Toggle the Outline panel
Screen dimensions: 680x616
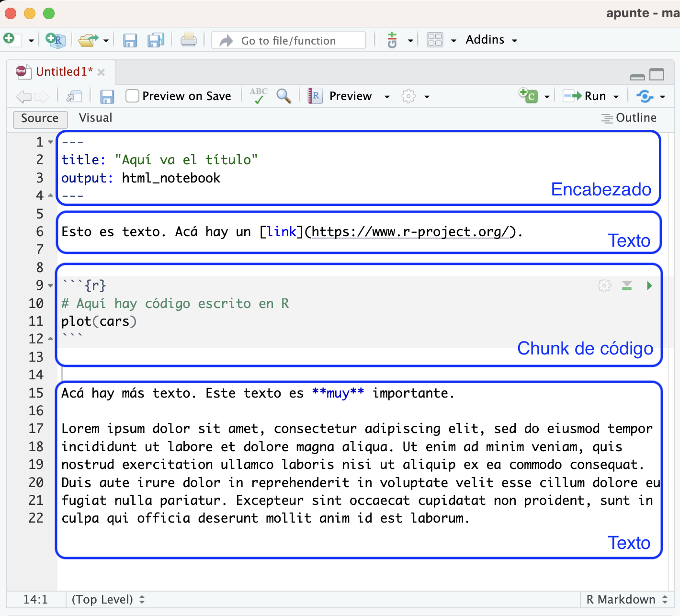tap(629, 118)
